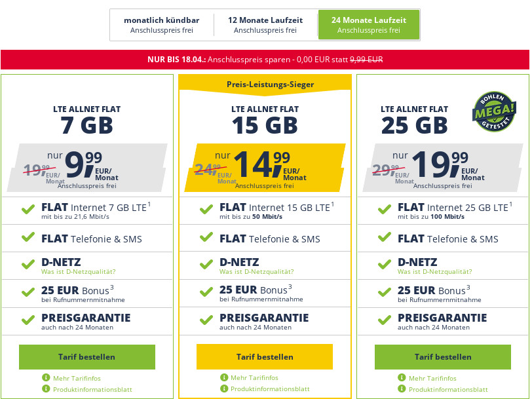Click the checkmark beside 15 GB D-NETZ
Screen dimensions: 532x399
(206, 265)
